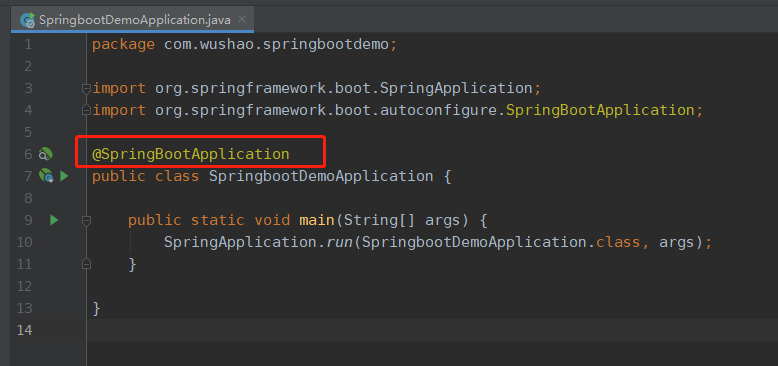Click the closing brace on line 13
The width and height of the screenshot is (778, 366).
97,308
